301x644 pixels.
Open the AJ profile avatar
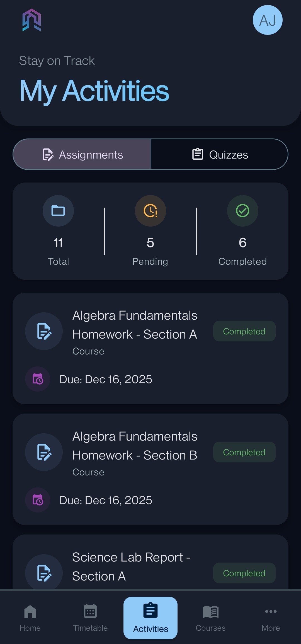[268, 20]
